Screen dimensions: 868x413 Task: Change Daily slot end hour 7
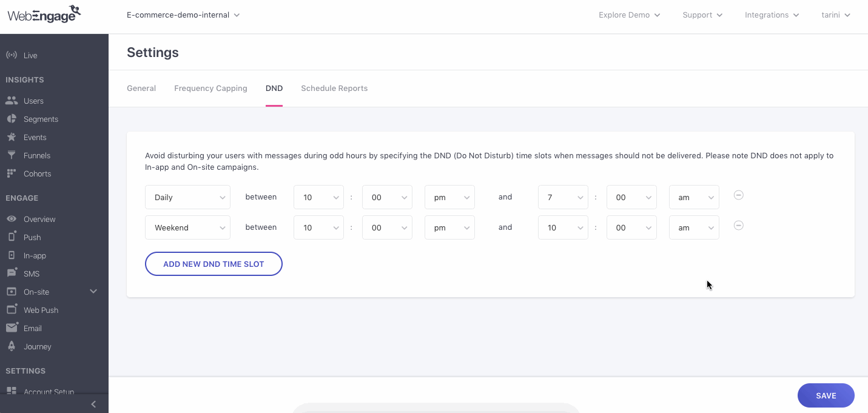[563, 197]
